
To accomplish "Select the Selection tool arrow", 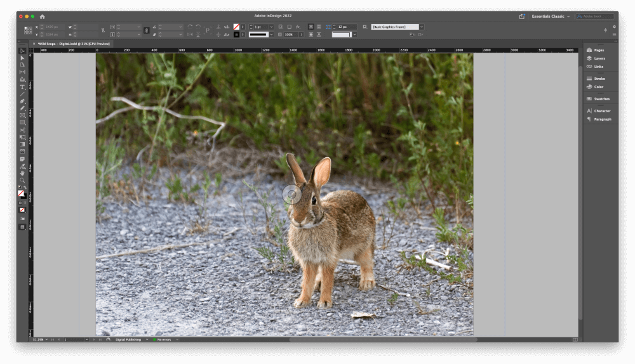I will click(x=22, y=51).
